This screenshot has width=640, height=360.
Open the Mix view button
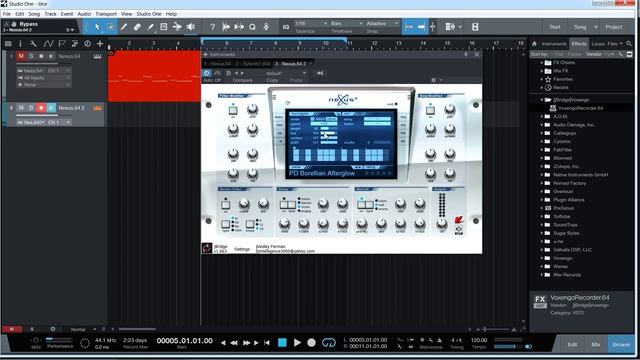(596, 344)
